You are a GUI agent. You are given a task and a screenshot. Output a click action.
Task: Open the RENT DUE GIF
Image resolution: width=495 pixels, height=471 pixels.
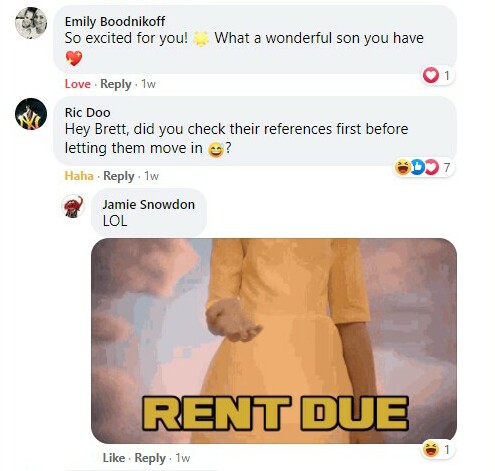click(274, 341)
